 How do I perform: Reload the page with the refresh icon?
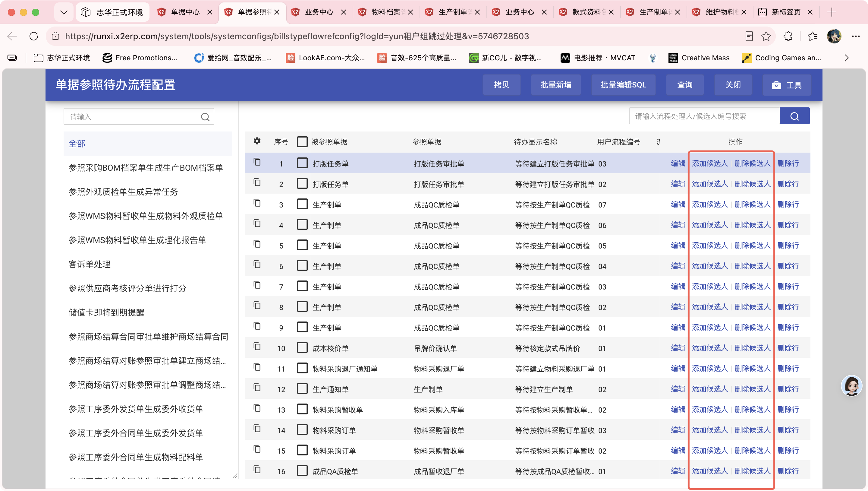click(34, 36)
